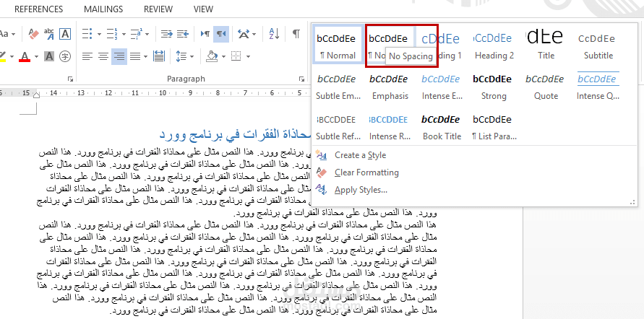Viewport: 644px width, 319px height.
Task: Click the Borders grid icon
Action: click(x=236, y=56)
